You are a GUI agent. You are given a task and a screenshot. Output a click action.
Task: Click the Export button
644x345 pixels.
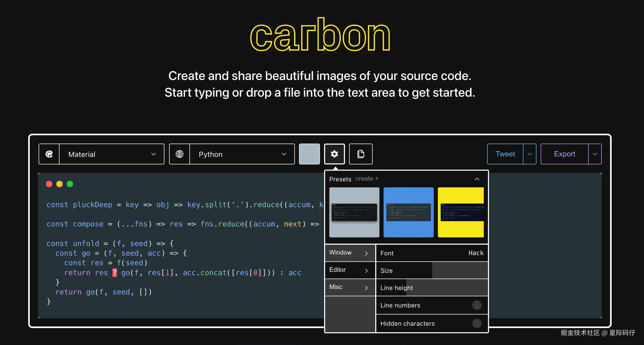[564, 154]
